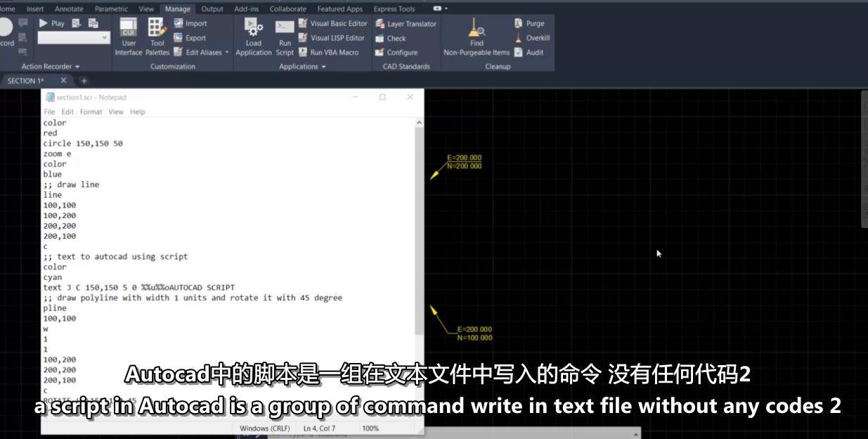Click the 'zoom e' line in Notepad
Viewport: 868px width, 439px height.
[x=57, y=153]
